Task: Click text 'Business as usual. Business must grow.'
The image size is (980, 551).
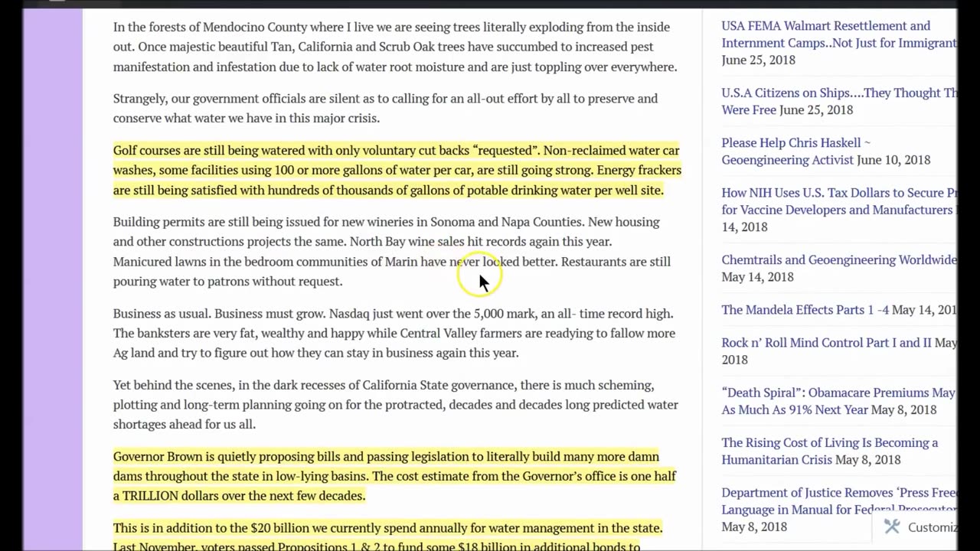Action: [x=220, y=314]
